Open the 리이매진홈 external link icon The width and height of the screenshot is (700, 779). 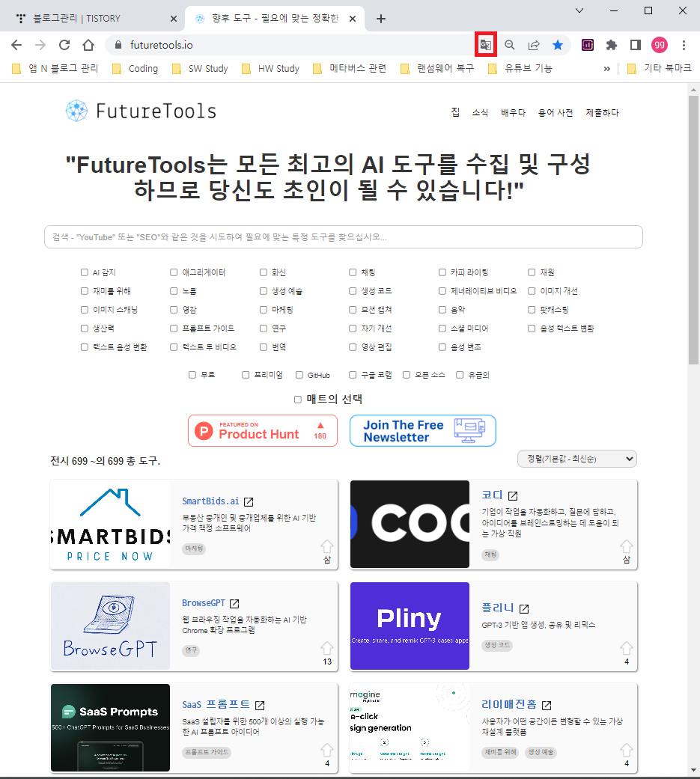(x=547, y=706)
